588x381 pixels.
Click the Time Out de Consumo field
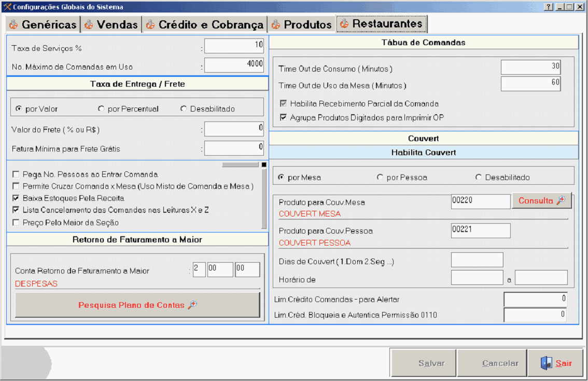(530, 67)
